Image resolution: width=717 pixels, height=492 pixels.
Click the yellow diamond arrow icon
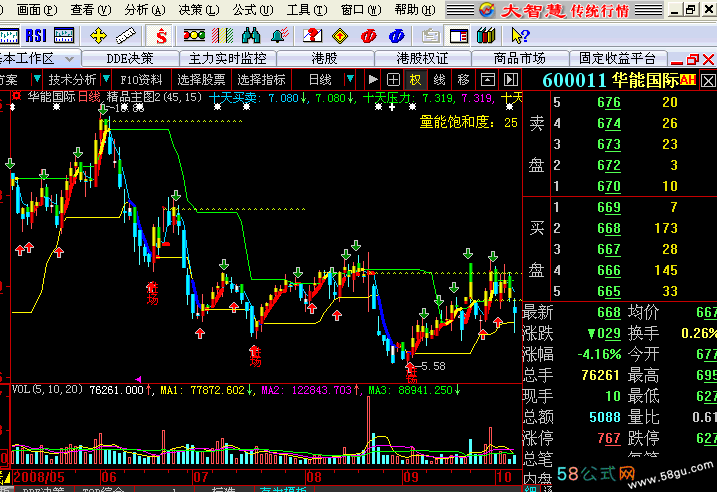coord(340,36)
